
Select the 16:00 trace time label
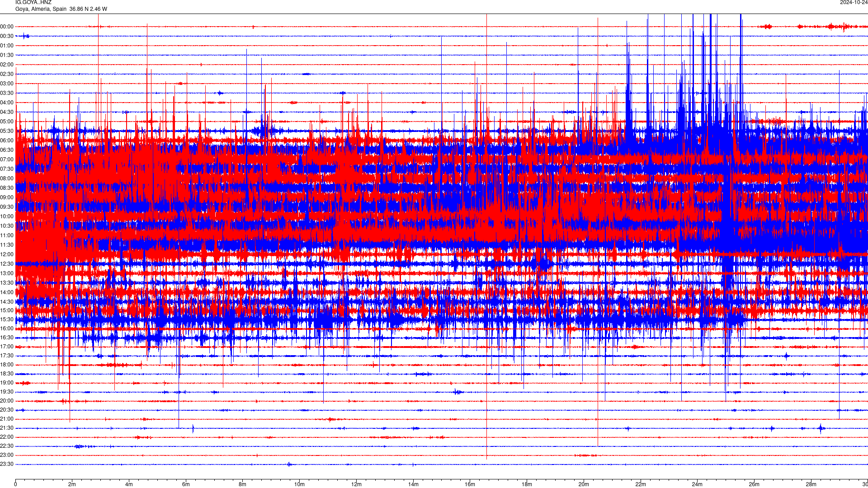pyautogui.click(x=7, y=328)
